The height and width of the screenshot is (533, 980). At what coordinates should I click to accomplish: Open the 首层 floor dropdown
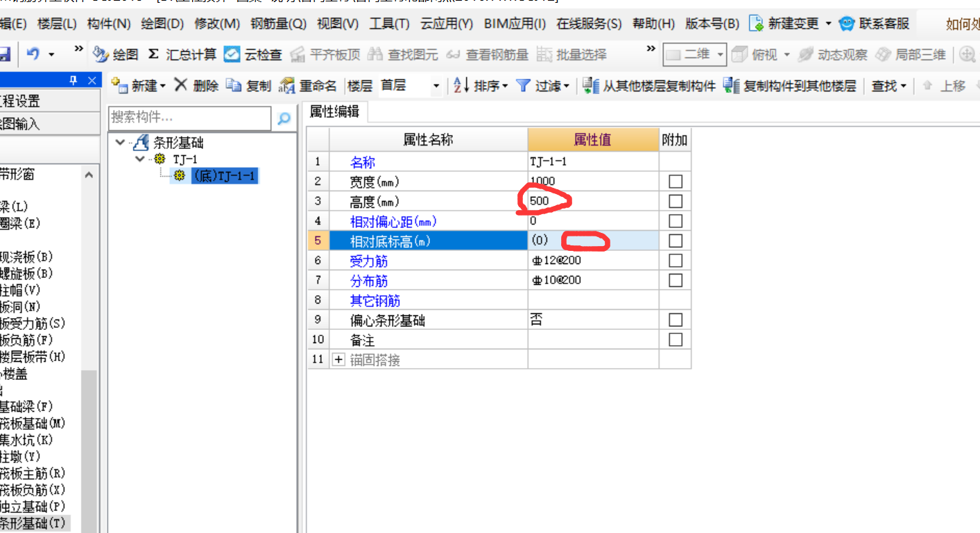(x=436, y=86)
